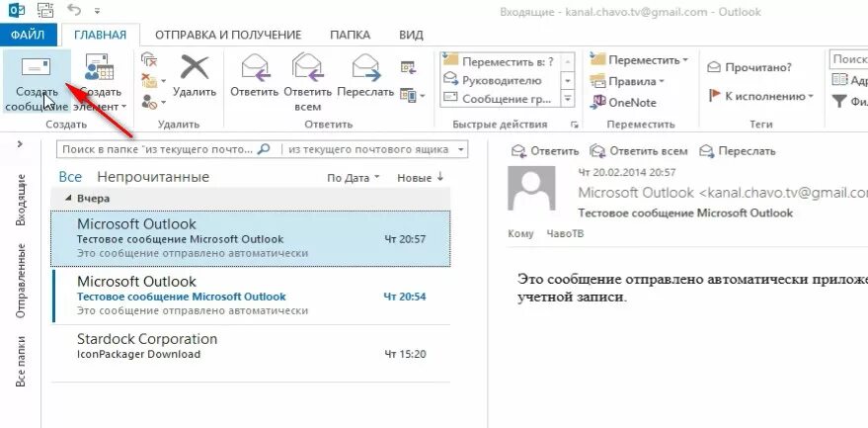Click Переслать in the reading pane

[738, 151]
